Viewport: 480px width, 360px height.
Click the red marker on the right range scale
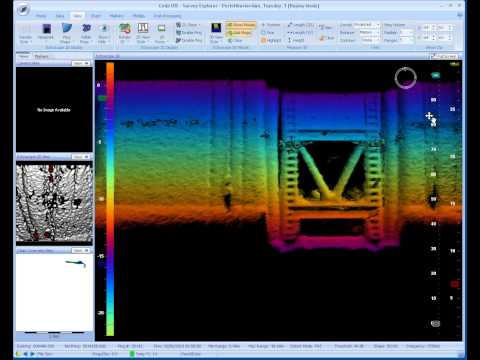pyautogui.click(x=454, y=284)
